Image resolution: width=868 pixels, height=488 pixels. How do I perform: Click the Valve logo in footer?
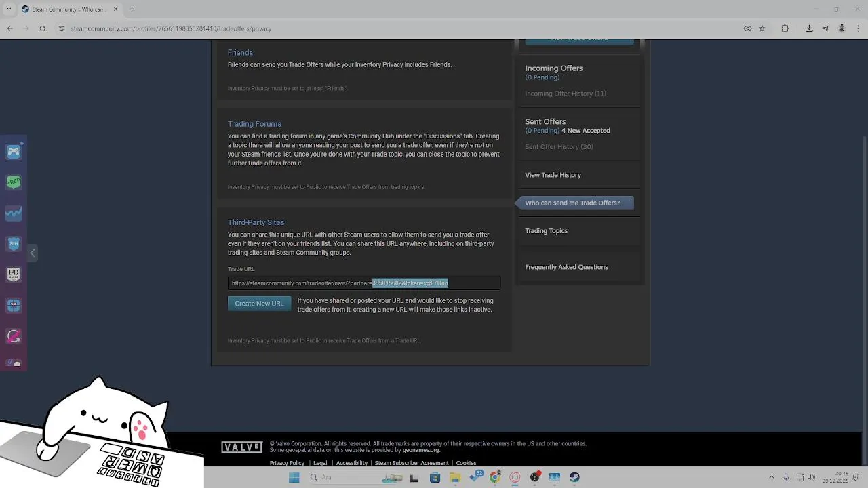(x=241, y=447)
